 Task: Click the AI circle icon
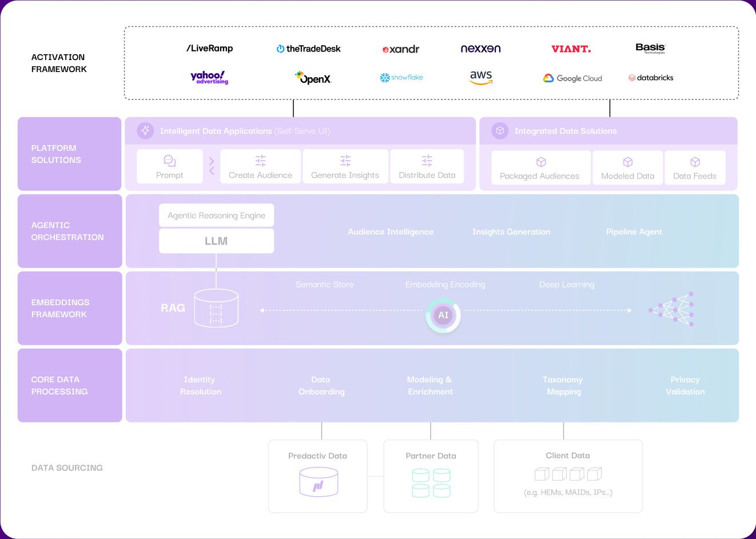point(443,315)
